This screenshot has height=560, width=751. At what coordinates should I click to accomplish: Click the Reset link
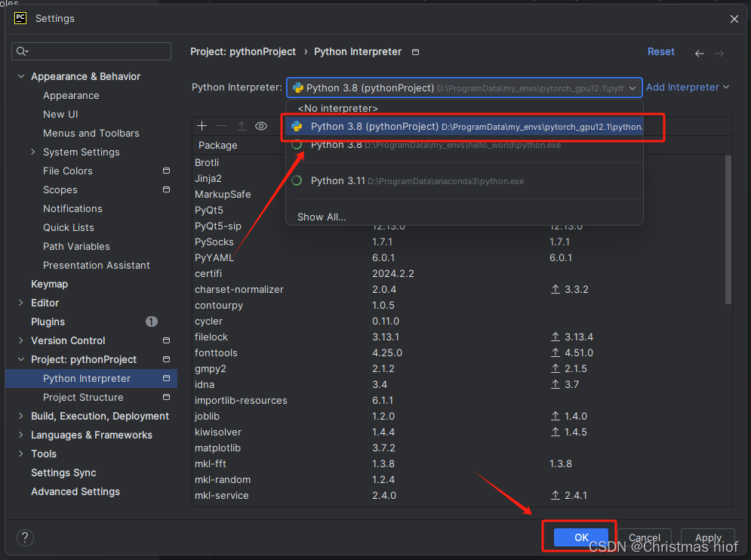point(661,52)
